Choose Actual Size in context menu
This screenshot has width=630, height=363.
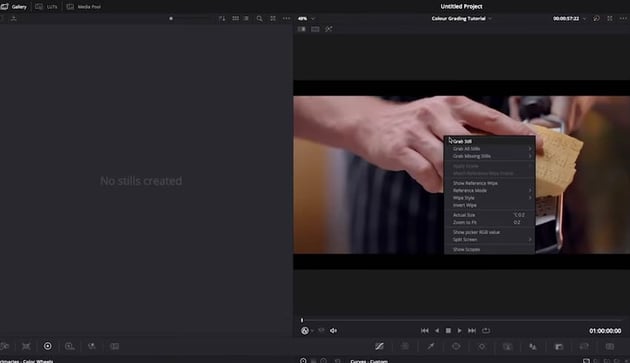tap(489, 215)
